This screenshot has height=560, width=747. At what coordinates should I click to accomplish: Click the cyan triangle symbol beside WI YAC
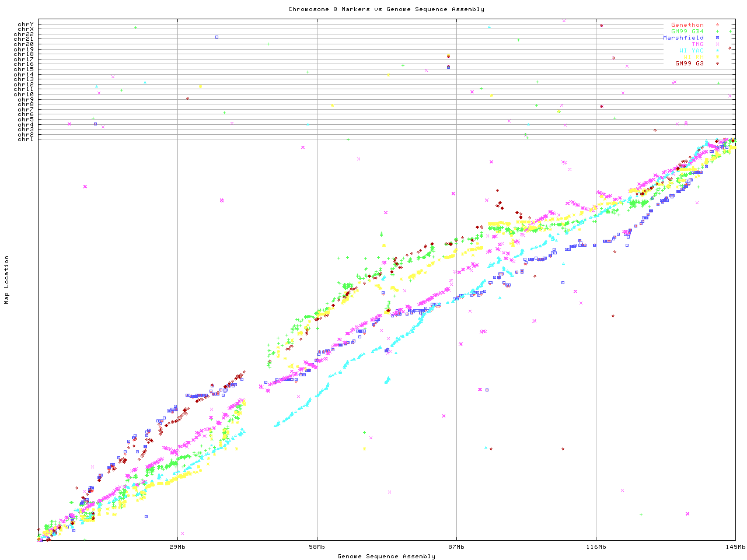pos(717,51)
